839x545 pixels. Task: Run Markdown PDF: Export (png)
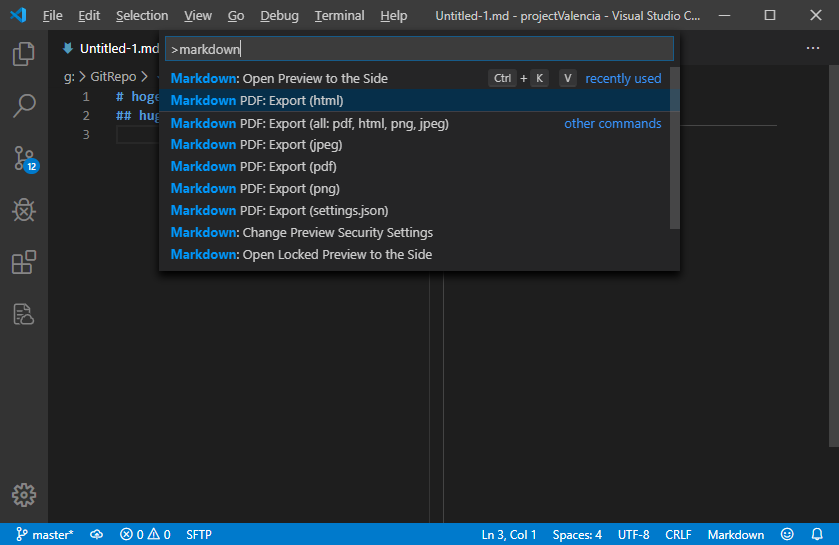[x=415, y=189]
